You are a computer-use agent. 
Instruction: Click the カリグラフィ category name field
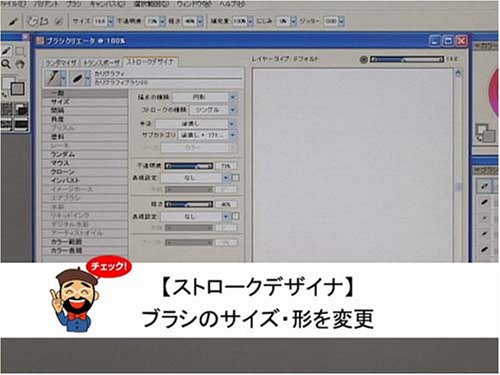(168, 74)
